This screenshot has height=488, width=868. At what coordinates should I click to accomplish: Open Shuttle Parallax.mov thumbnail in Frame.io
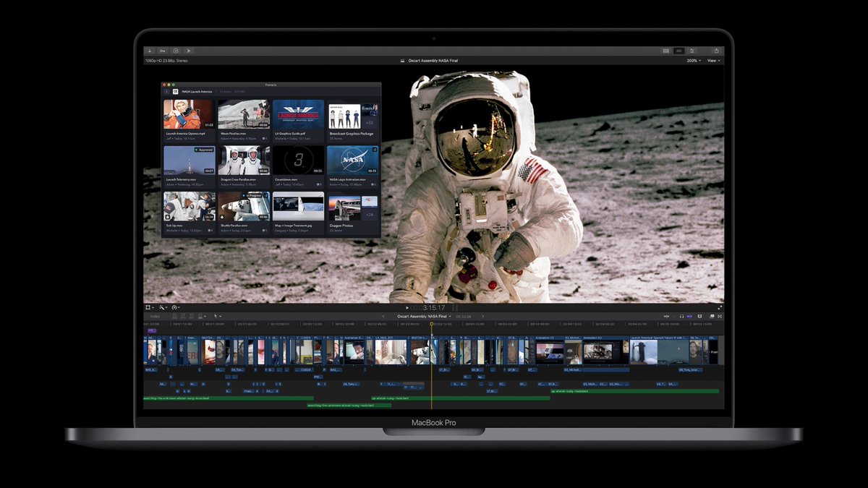[x=244, y=206]
